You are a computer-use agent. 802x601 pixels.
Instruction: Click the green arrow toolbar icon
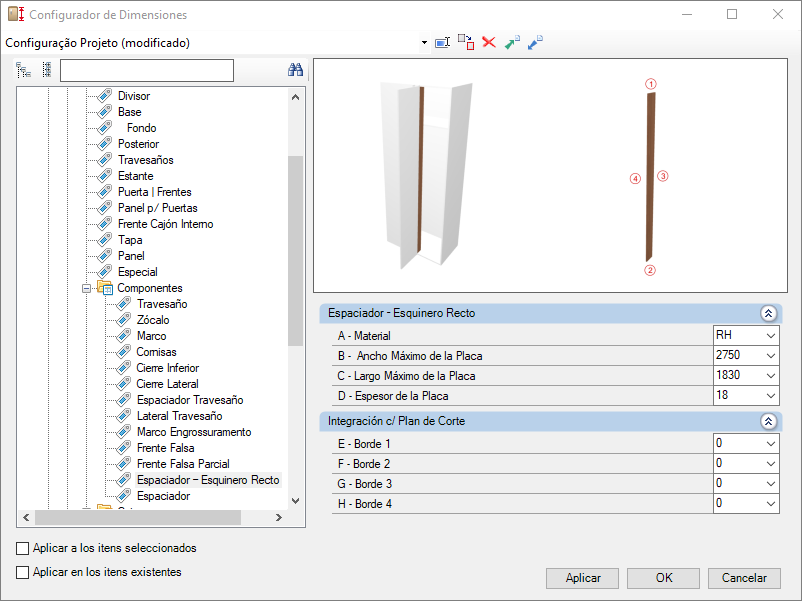click(512, 42)
